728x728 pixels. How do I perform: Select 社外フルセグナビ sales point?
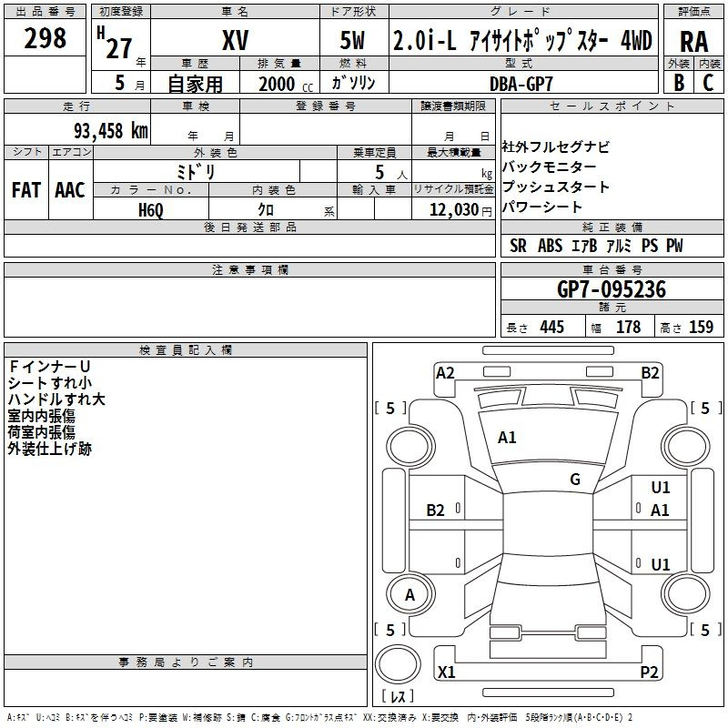point(555,147)
